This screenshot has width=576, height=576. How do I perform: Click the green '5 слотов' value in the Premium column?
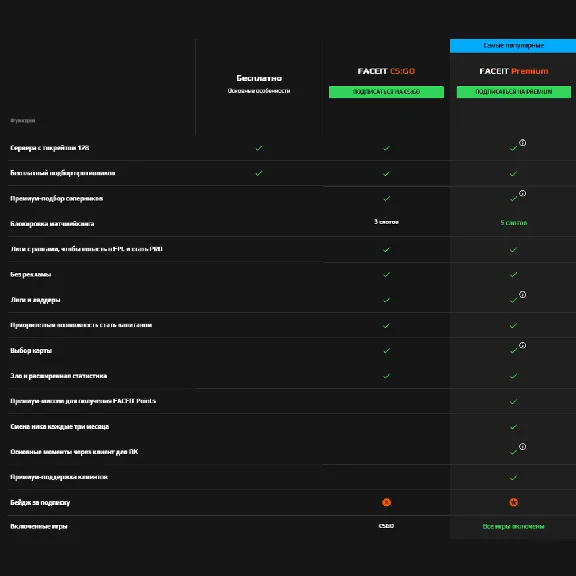pos(514,223)
